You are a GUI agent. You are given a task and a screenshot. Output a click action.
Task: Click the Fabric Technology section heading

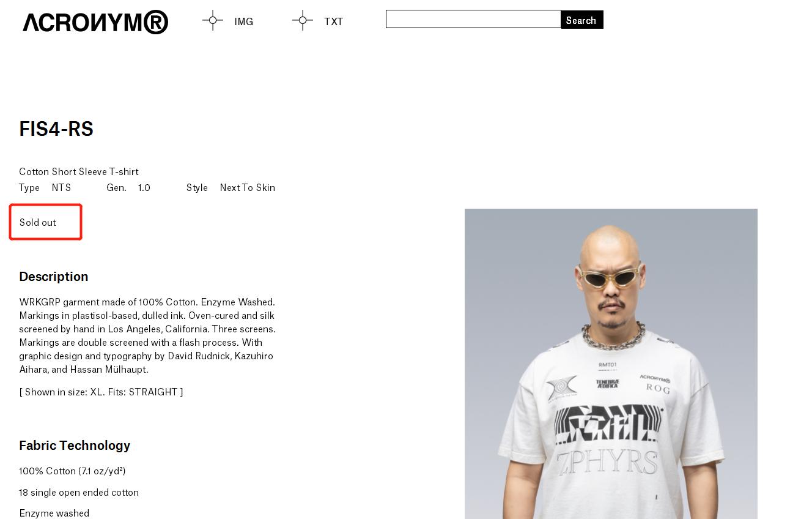[x=75, y=446]
